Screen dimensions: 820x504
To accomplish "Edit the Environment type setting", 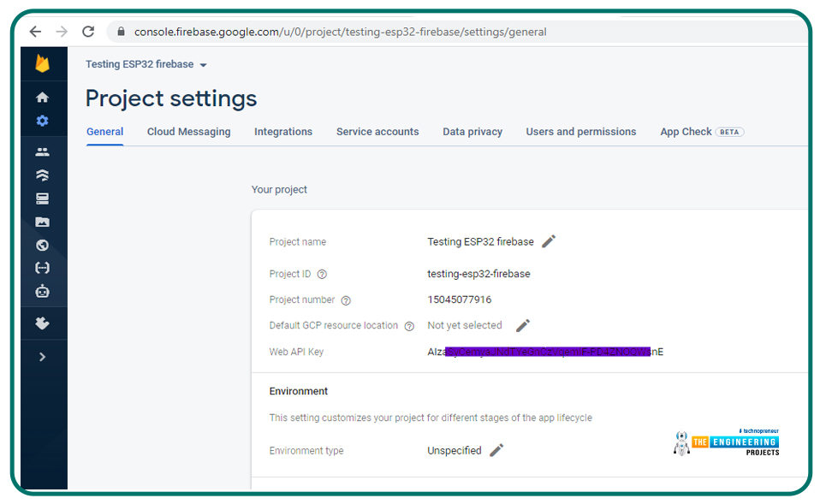I will coord(496,450).
